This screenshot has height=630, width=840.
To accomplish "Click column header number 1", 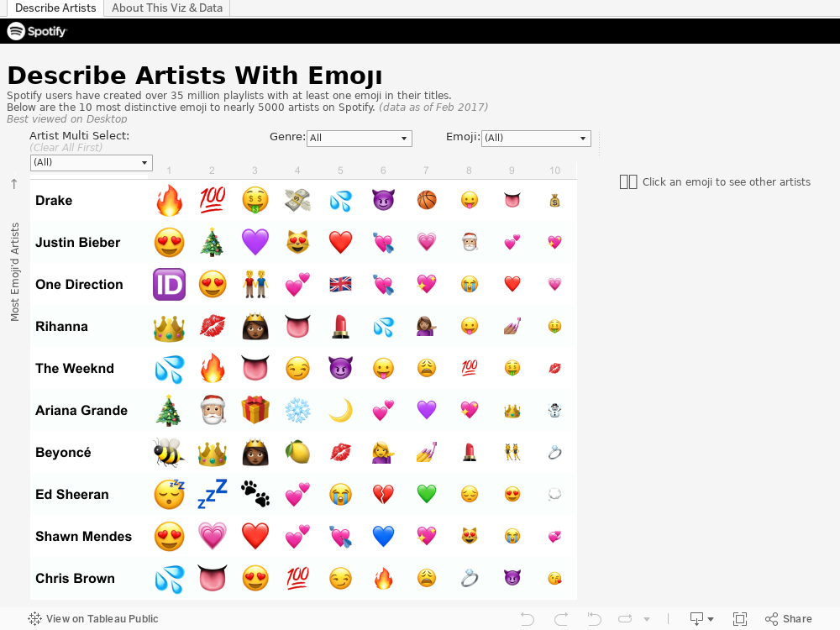I will 169,171.
